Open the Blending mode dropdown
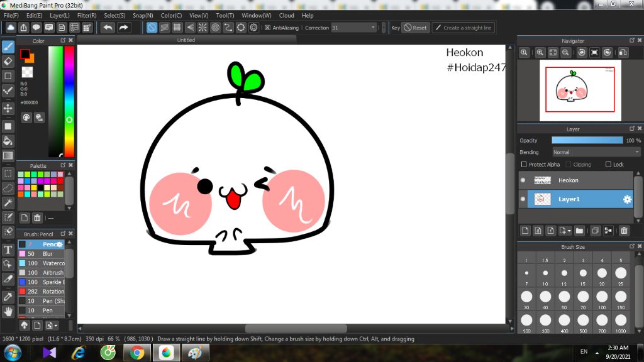 click(596, 152)
